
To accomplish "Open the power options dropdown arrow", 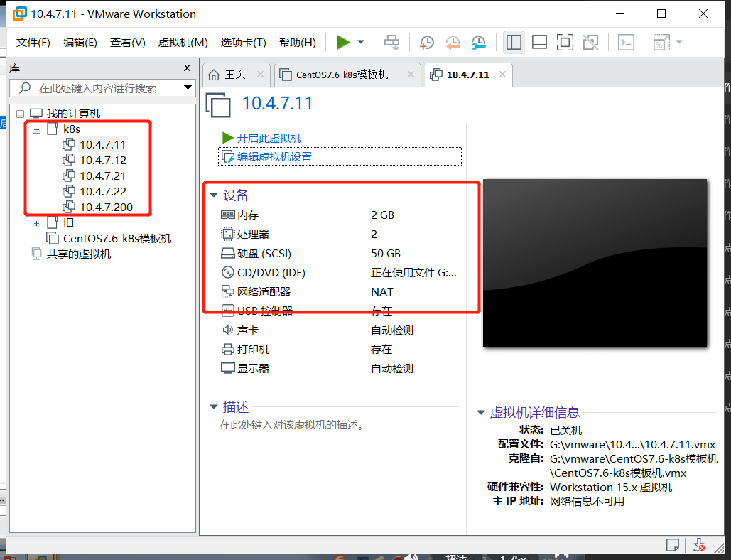I will pos(361,43).
